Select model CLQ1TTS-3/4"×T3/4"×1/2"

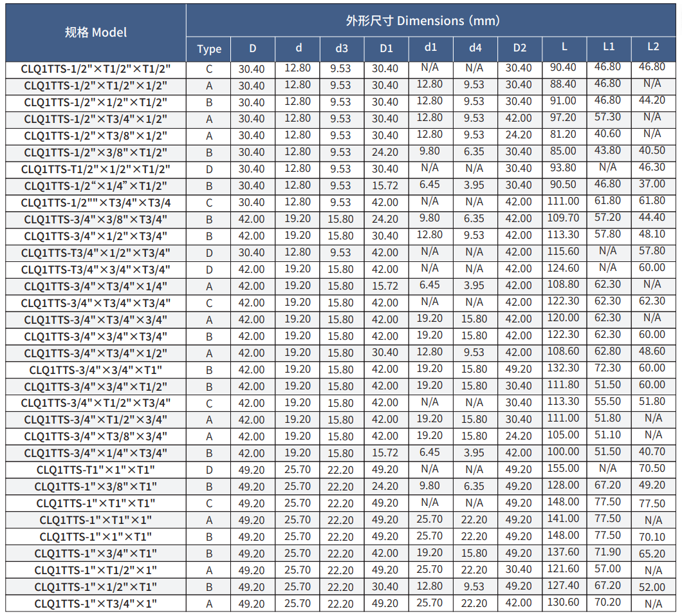(x=96, y=353)
